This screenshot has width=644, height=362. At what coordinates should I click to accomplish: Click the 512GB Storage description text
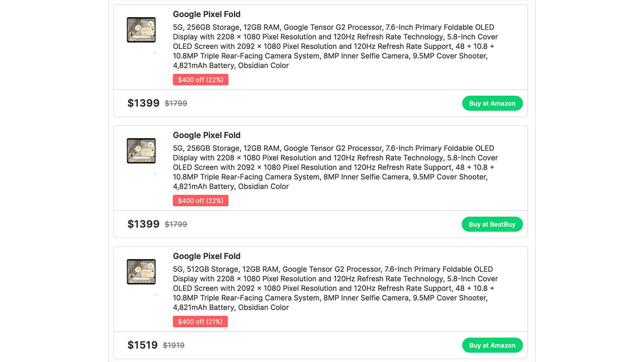pos(335,288)
